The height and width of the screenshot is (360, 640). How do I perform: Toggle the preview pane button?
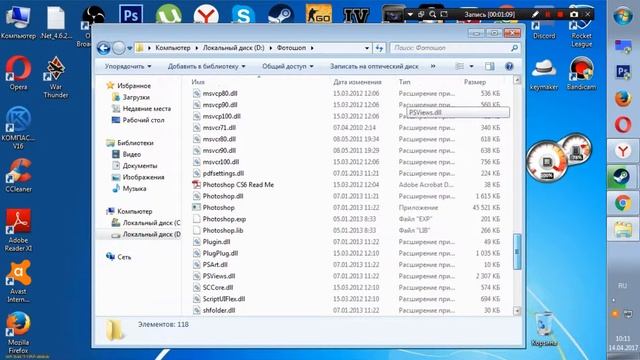pos(489,66)
